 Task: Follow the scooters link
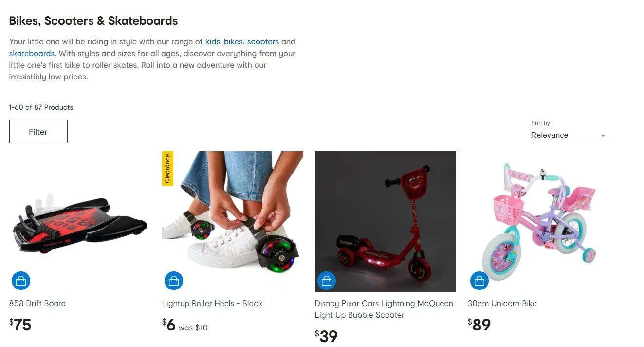pos(263,41)
